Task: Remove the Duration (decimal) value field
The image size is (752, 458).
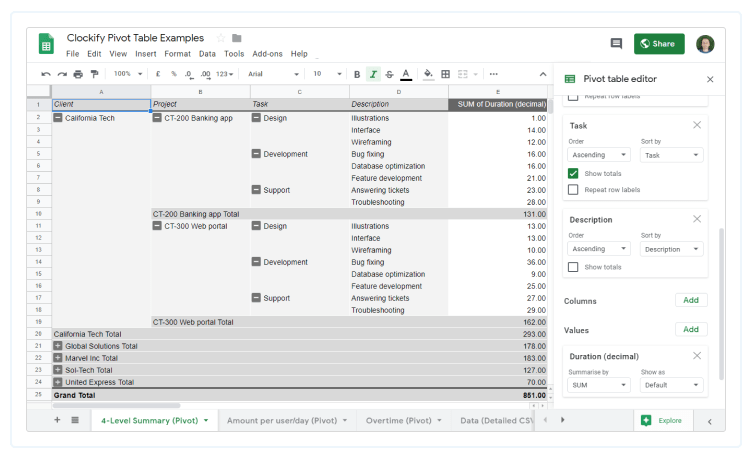Action: (x=697, y=356)
